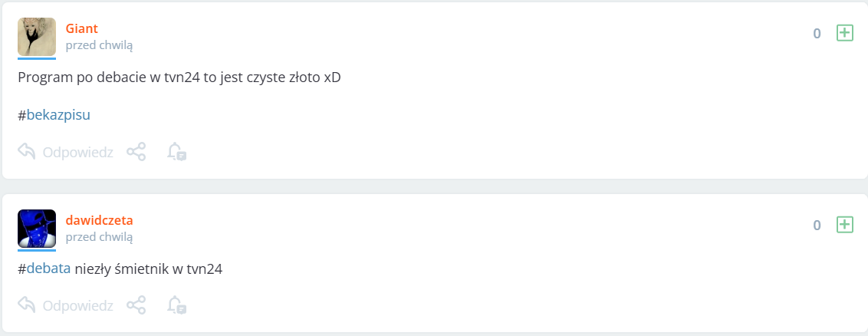Click the text "niezły śmietnik w tvn24"
The height and width of the screenshot is (336, 868).
(148, 268)
